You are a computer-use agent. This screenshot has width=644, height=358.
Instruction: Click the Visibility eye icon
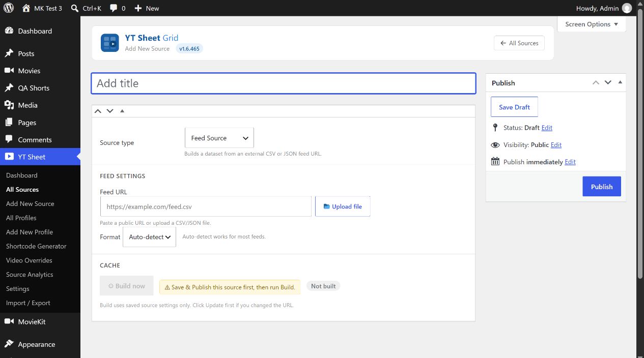[495, 145]
